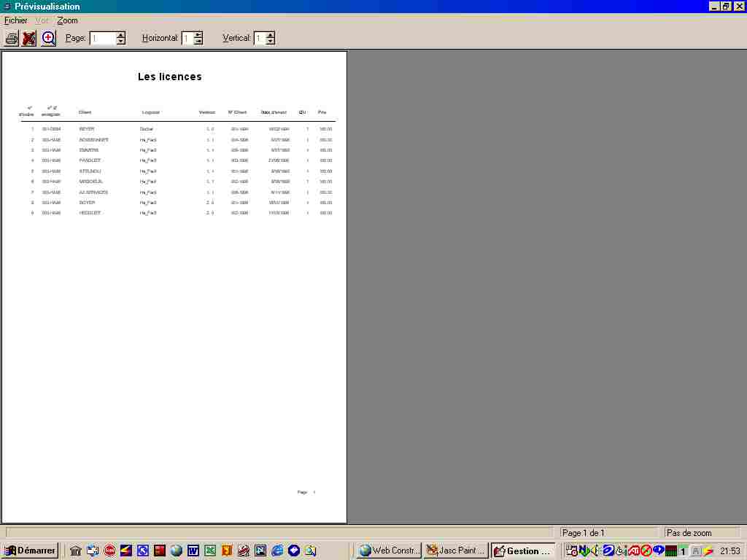The height and width of the screenshot is (560, 747).
Task: Click the dark blue lightning quick launch icon
Action: [x=126, y=551]
